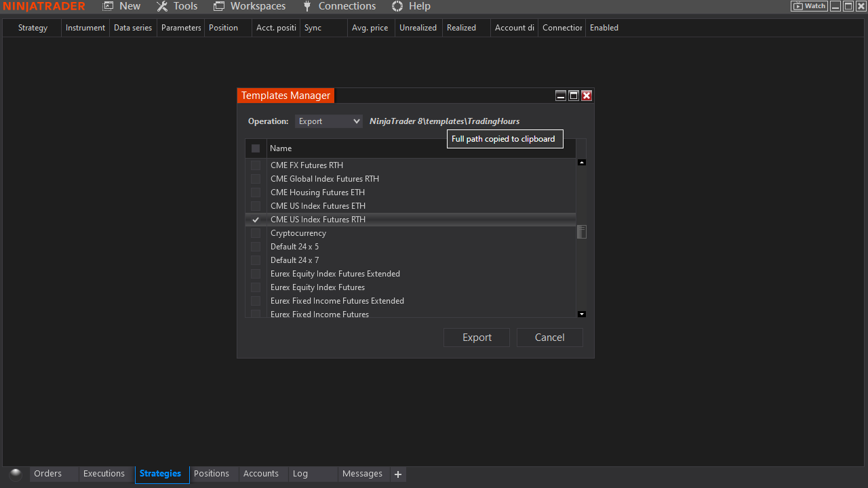Image resolution: width=868 pixels, height=488 pixels.
Task: Check Default 24 x 5 checkbox
Action: (x=256, y=247)
